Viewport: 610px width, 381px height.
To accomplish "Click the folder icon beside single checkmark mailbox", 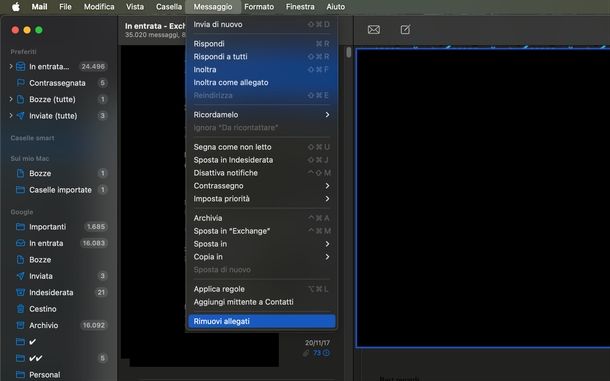I will click(x=21, y=341).
